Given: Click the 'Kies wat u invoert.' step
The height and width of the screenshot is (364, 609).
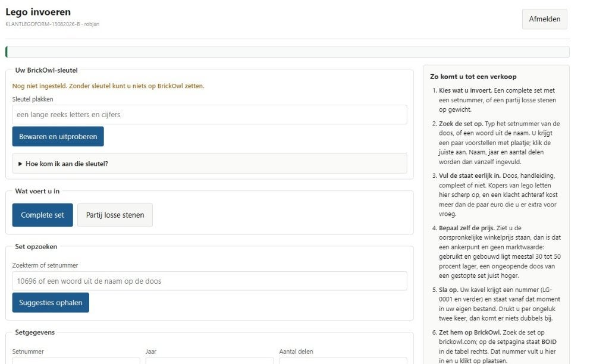Looking at the screenshot, I should pos(465,90).
